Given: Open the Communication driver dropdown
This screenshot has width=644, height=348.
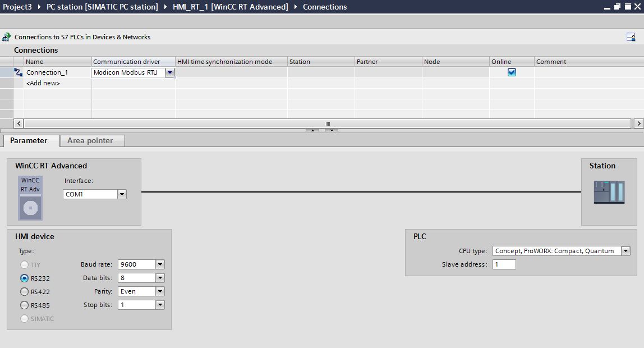Looking at the screenshot, I should (169, 72).
